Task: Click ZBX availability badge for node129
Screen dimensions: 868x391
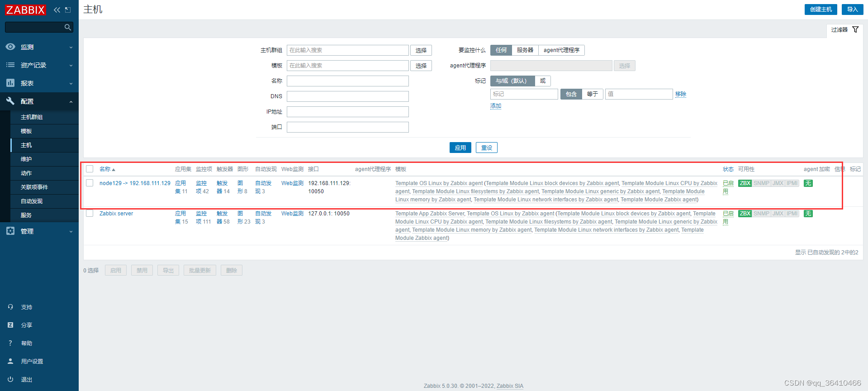Action: [745, 183]
